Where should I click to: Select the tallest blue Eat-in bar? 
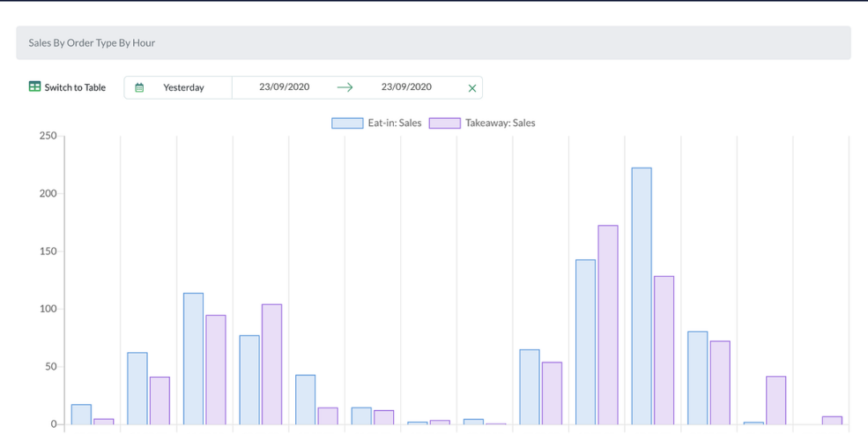coord(642,296)
